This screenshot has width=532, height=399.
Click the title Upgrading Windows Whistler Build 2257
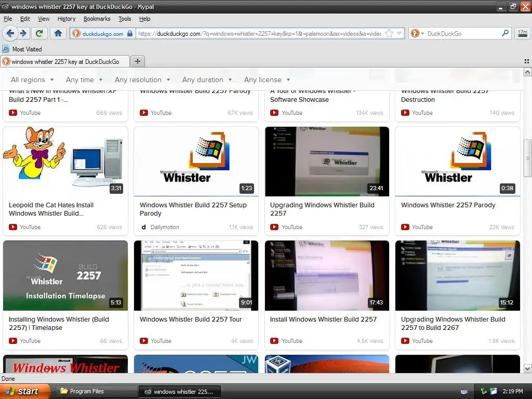point(322,209)
